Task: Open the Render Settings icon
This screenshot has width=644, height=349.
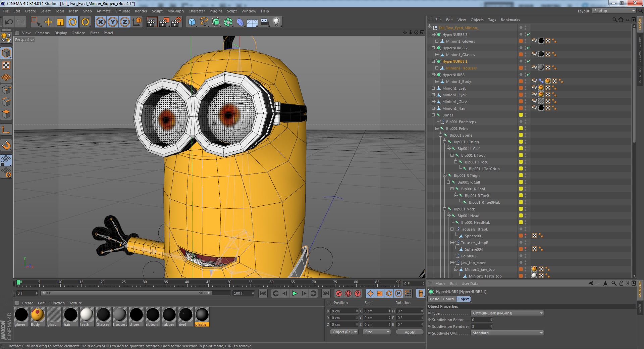Action: click(x=176, y=22)
